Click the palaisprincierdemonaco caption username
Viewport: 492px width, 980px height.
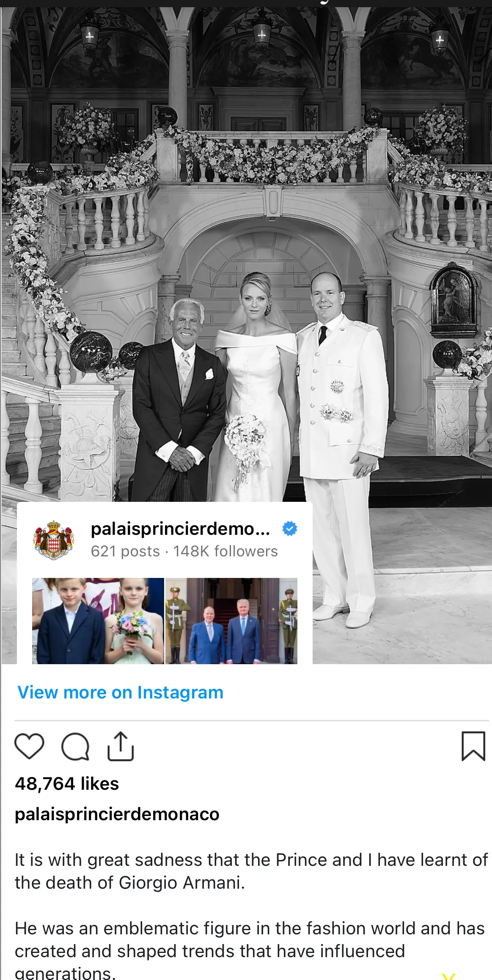[x=117, y=814]
